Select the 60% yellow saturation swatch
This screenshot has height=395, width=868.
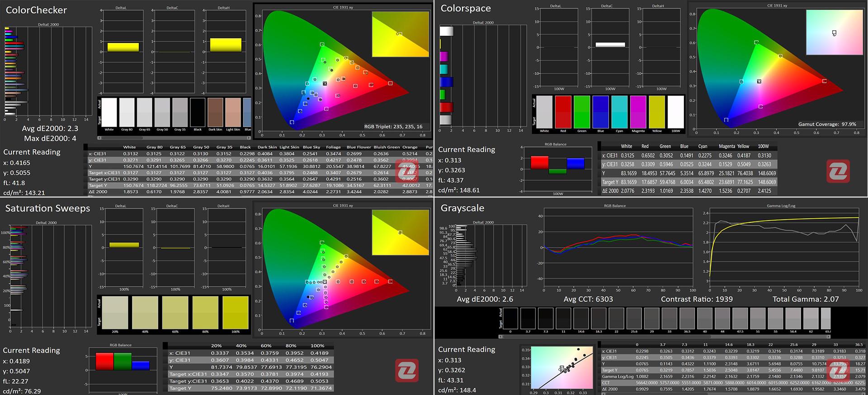[x=175, y=312]
